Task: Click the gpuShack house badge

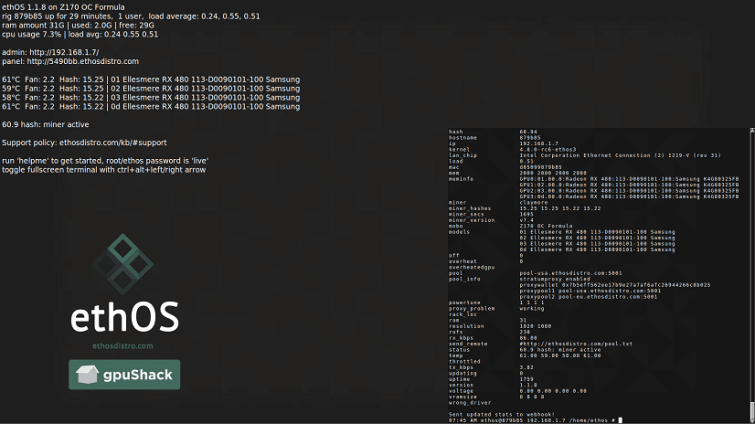Action: (x=124, y=374)
